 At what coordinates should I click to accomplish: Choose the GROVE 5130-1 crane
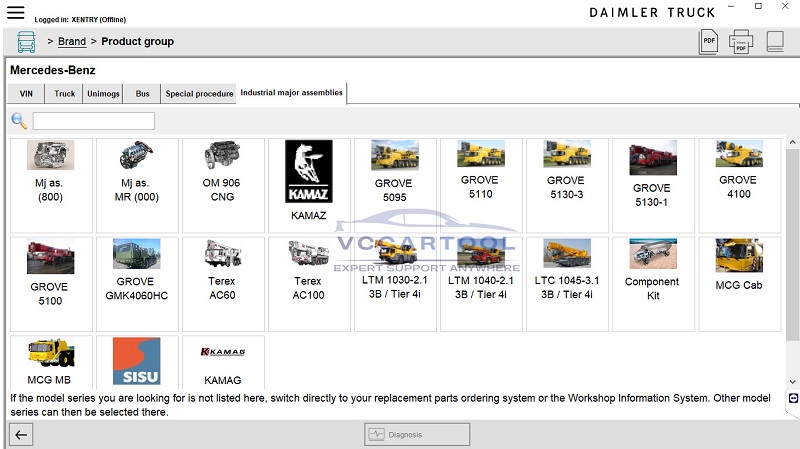coord(654,185)
